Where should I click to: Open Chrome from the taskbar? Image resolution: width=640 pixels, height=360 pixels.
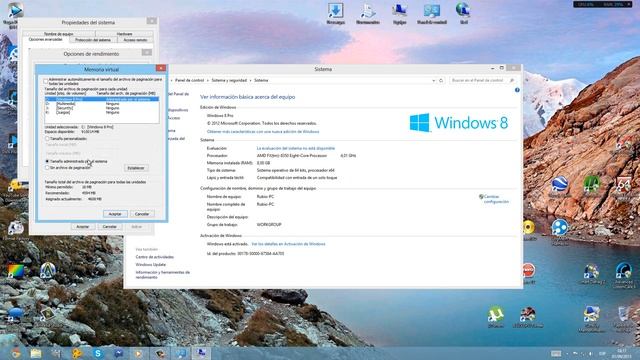click(x=16, y=353)
